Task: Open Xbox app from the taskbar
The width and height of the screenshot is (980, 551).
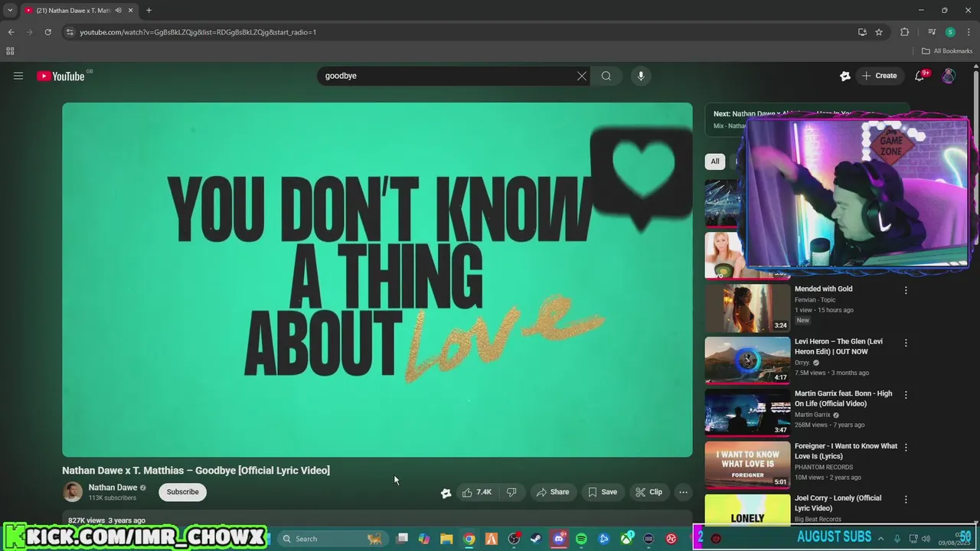Action: pos(626,539)
